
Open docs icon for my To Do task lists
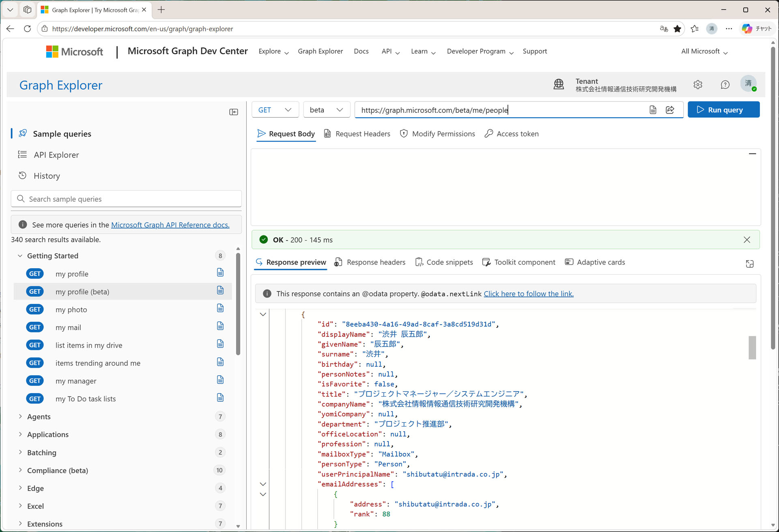pyautogui.click(x=220, y=397)
